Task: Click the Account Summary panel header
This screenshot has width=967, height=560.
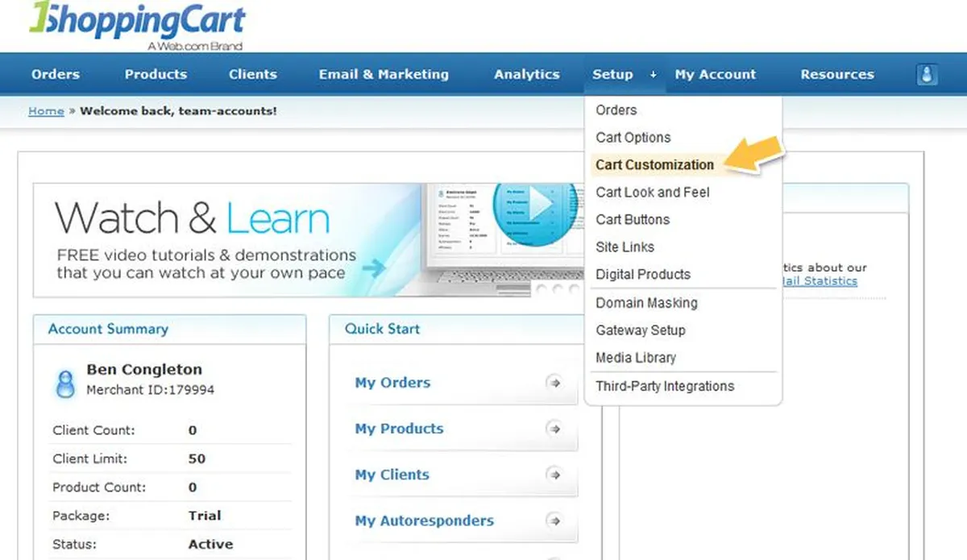Action: (169, 329)
